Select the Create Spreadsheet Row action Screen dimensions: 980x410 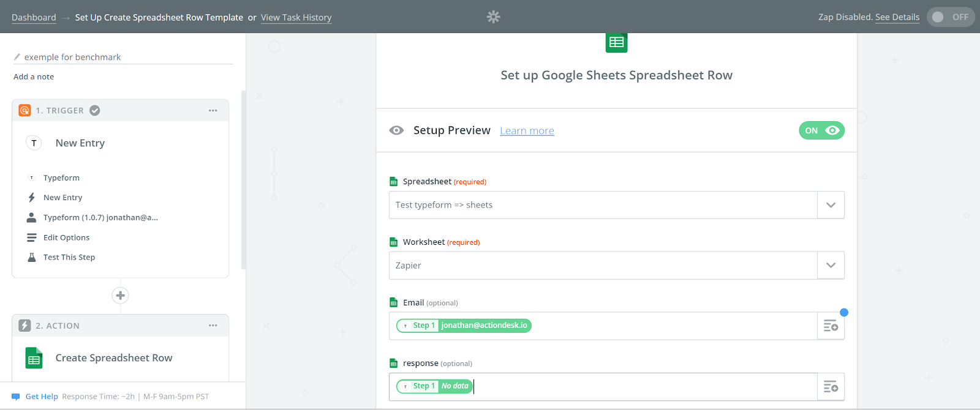click(x=114, y=358)
